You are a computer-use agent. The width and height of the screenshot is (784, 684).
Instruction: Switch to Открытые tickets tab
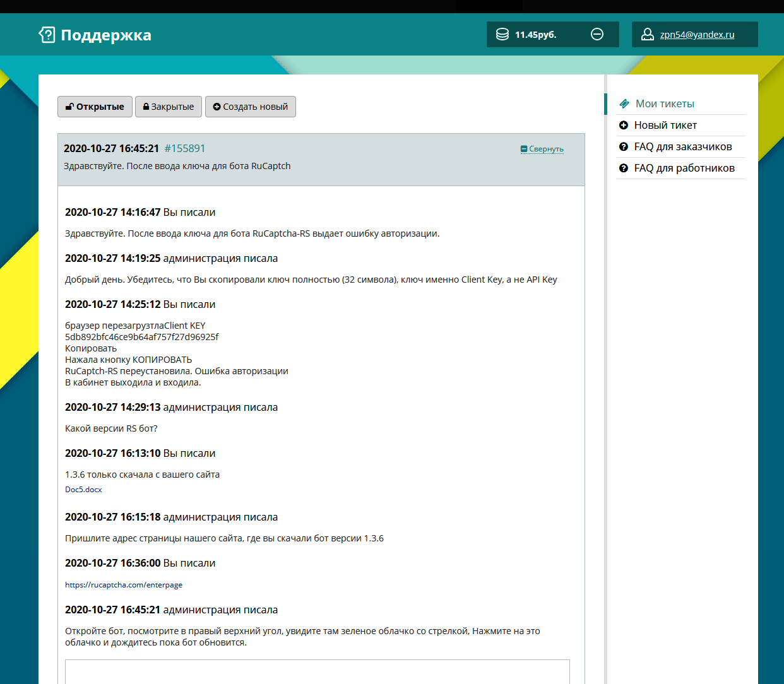[x=95, y=107]
